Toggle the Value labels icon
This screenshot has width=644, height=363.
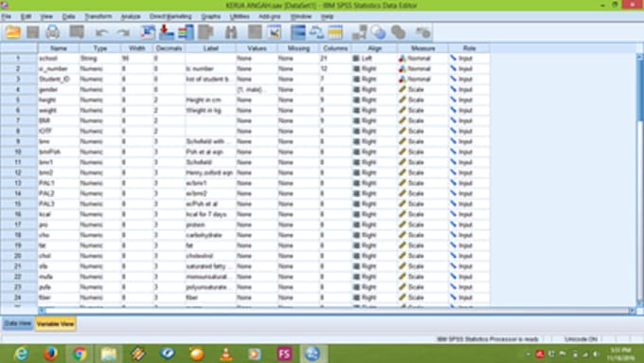[x=359, y=32]
